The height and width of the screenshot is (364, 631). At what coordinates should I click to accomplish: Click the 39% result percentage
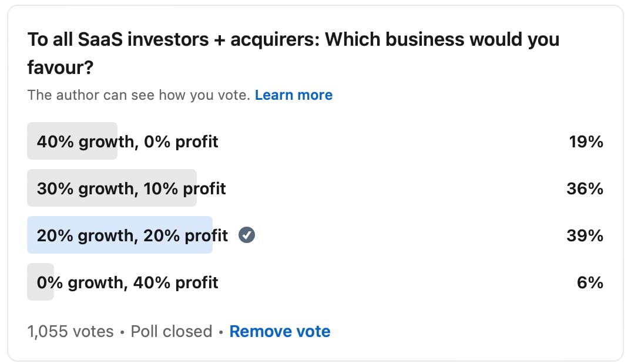coord(586,235)
